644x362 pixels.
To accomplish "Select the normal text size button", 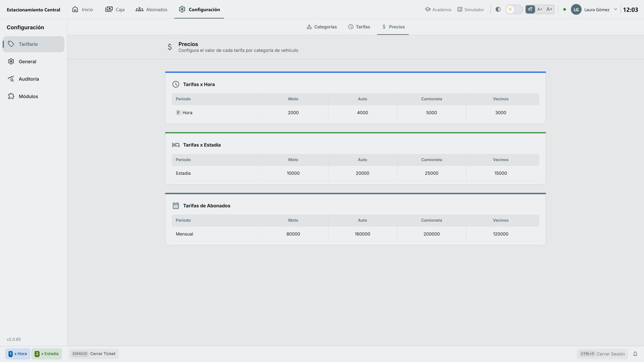I will pos(530,9).
